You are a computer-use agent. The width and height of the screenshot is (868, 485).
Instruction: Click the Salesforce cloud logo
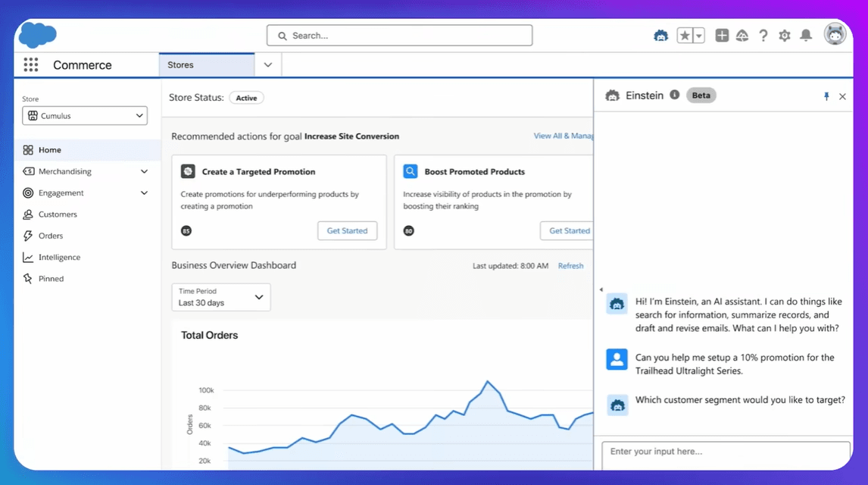pos(38,35)
